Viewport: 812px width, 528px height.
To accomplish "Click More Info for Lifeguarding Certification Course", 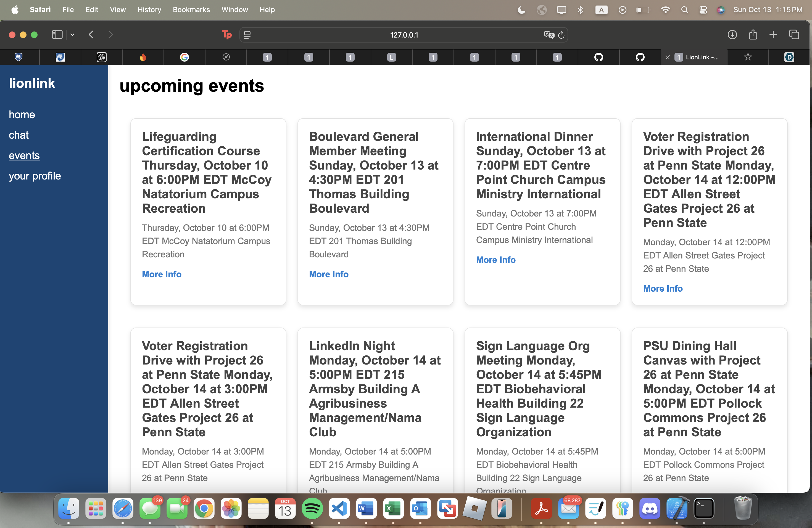I will tap(161, 274).
